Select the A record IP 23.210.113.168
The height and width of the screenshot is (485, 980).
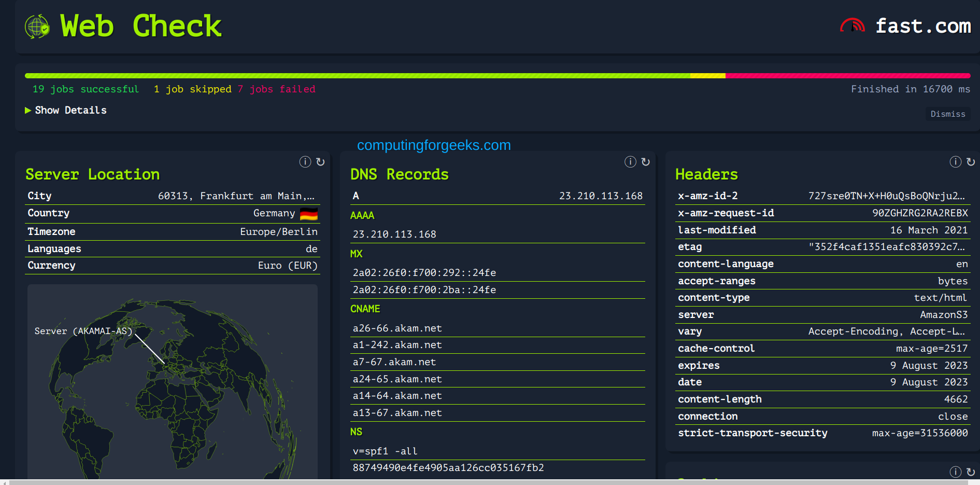601,196
